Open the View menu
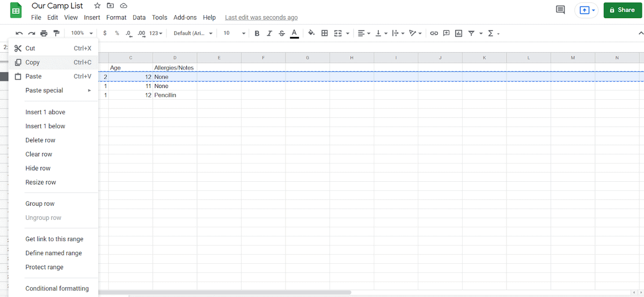Viewport: 644px width, 297px height. 71,18
